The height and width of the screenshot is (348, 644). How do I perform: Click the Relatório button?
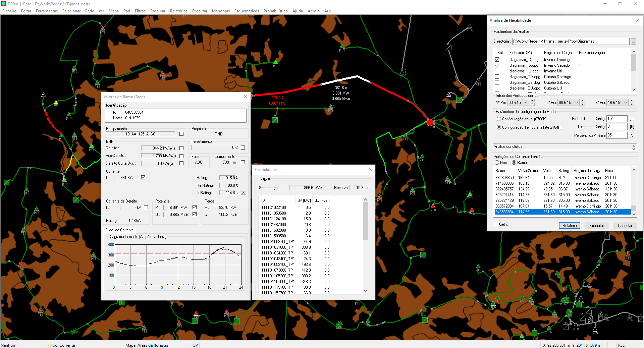[x=569, y=226]
